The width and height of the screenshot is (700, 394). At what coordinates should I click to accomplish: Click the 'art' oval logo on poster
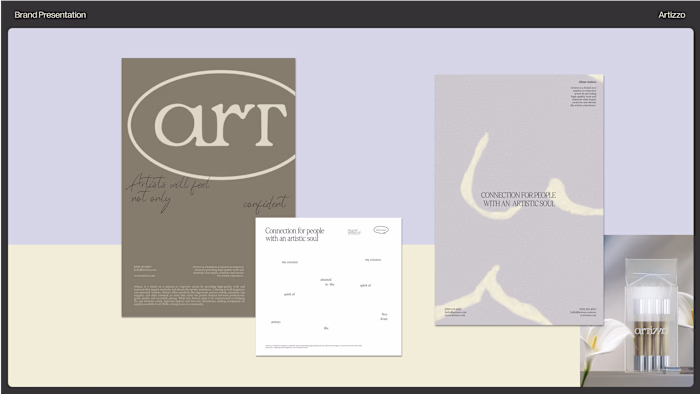(x=212, y=124)
